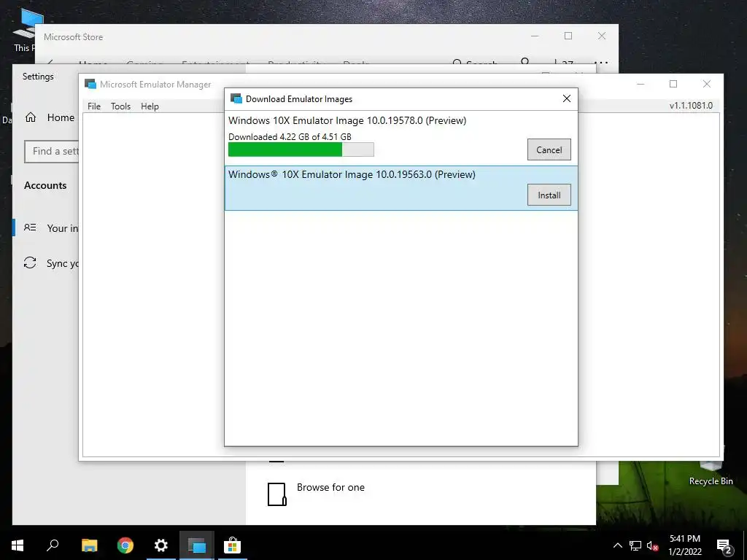Maximize the Microsoft Store window
747x560 pixels.
pos(568,36)
